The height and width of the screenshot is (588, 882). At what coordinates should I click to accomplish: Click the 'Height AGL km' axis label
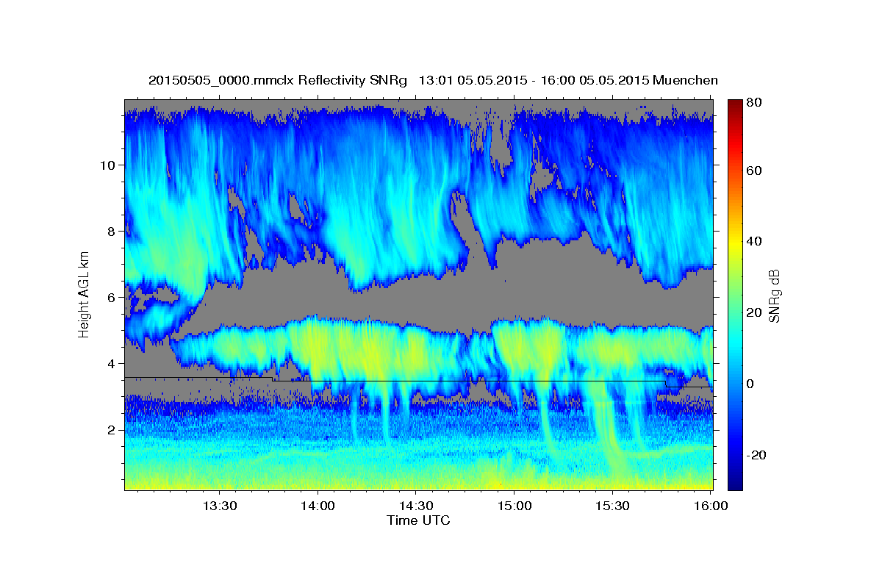pos(84,296)
